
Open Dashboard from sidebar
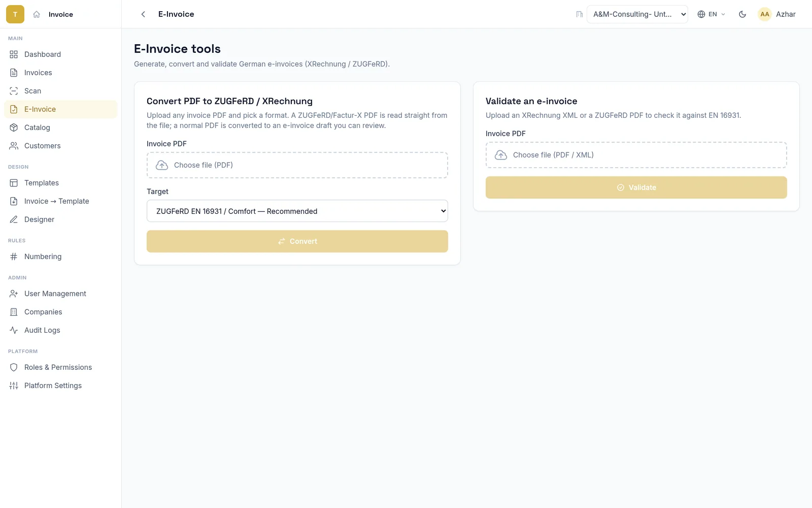click(x=61, y=54)
